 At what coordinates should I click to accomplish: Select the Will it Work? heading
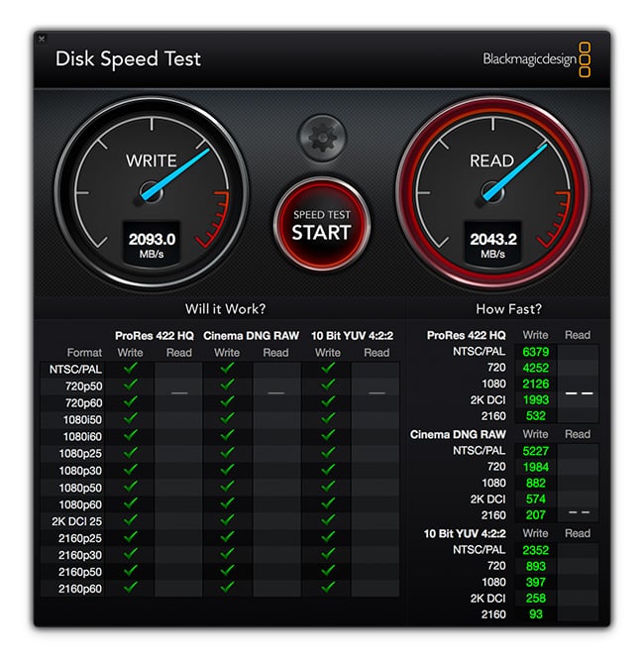[225, 309]
